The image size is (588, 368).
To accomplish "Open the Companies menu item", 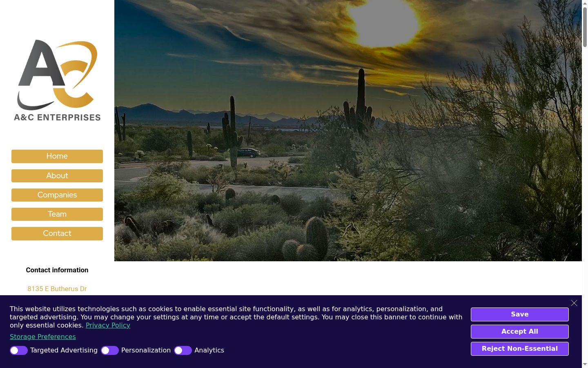I will [x=57, y=195].
